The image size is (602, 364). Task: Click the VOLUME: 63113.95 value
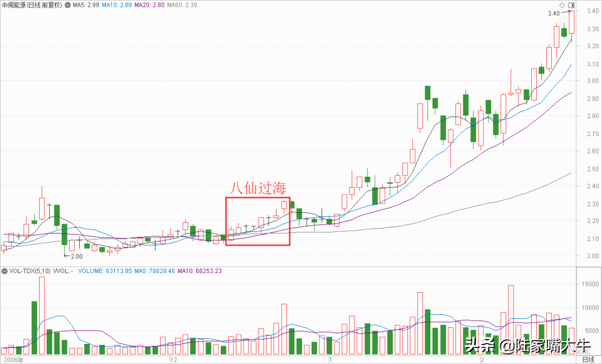(105, 271)
